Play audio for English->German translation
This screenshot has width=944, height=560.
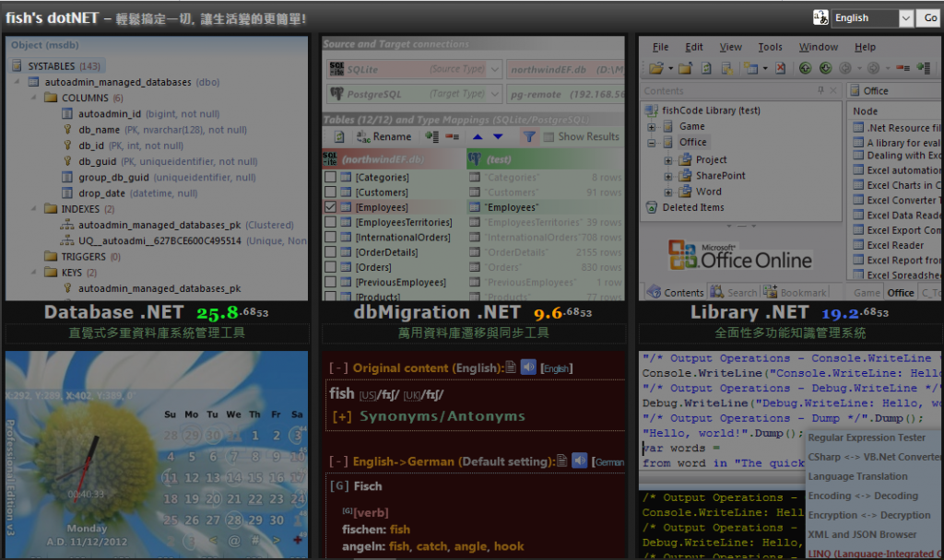(579, 461)
